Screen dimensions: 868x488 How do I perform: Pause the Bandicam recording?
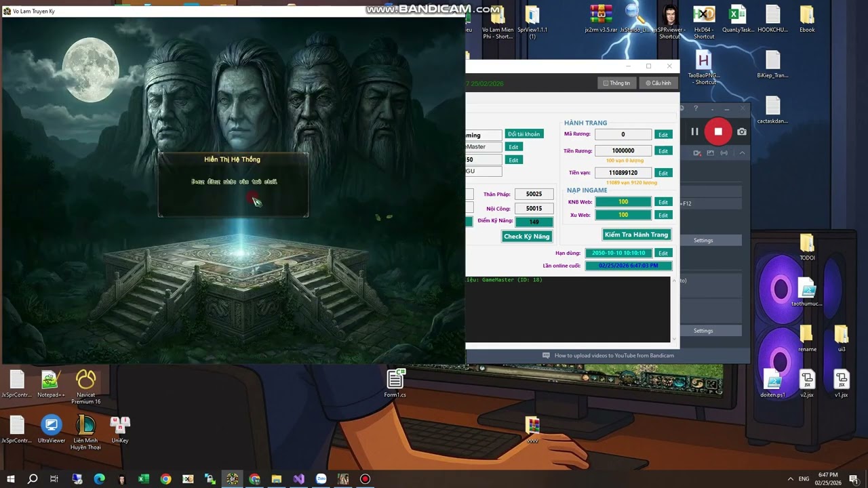(694, 132)
